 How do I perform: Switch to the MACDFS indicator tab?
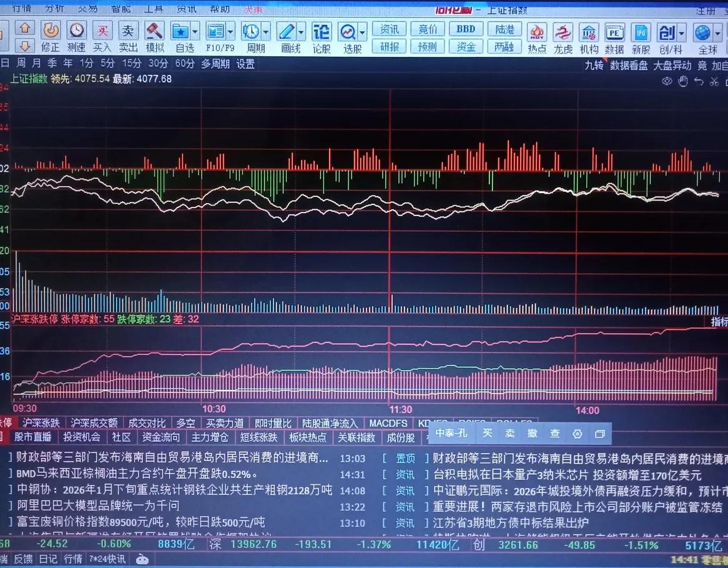[x=388, y=423]
